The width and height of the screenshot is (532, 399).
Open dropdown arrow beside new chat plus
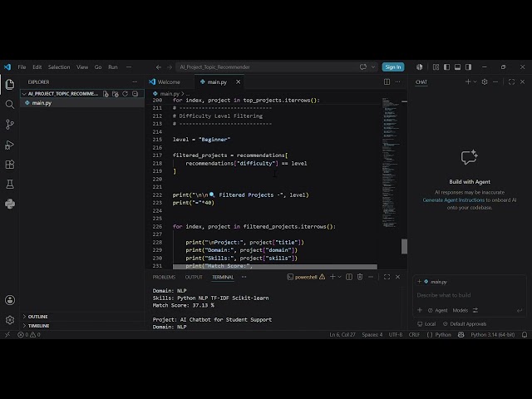[475, 81]
